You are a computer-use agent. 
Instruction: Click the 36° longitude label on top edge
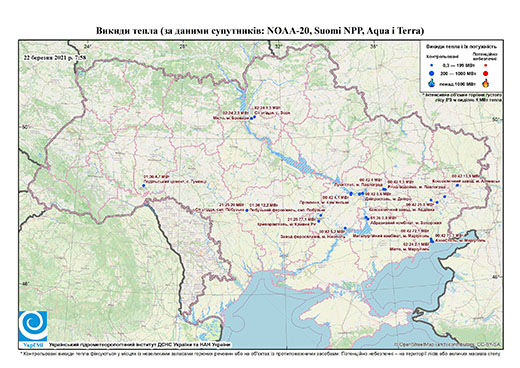[x=374, y=46]
